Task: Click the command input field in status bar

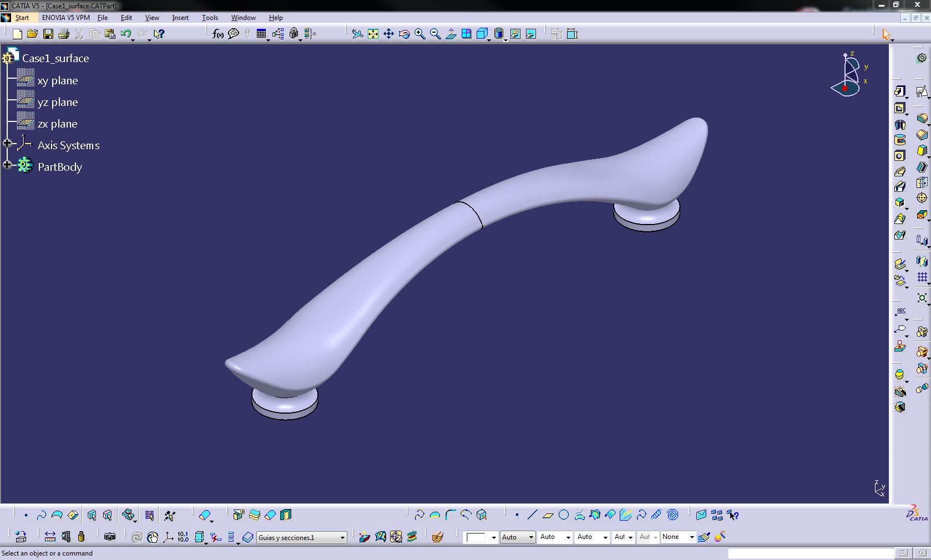Action: pyautogui.click(x=811, y=553)
